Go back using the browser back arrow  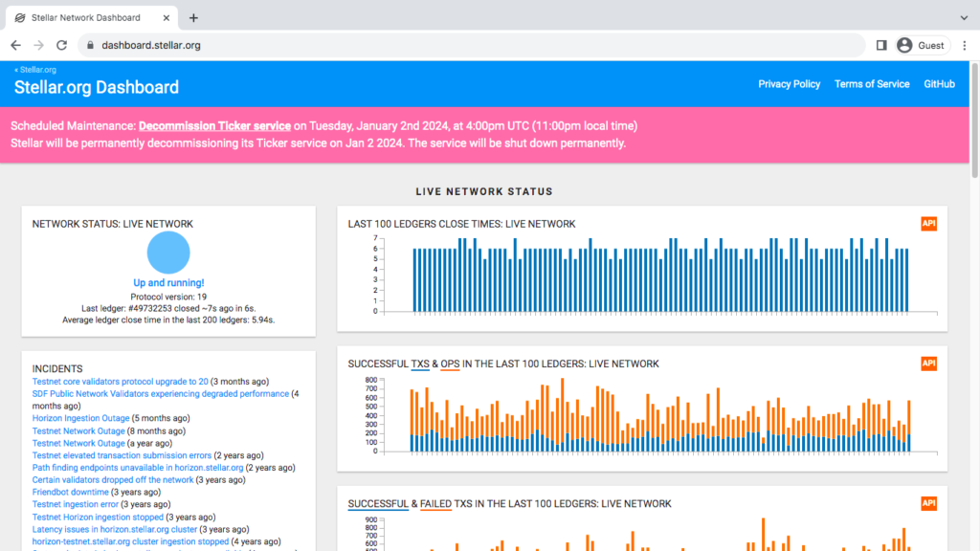click(15, 45)
